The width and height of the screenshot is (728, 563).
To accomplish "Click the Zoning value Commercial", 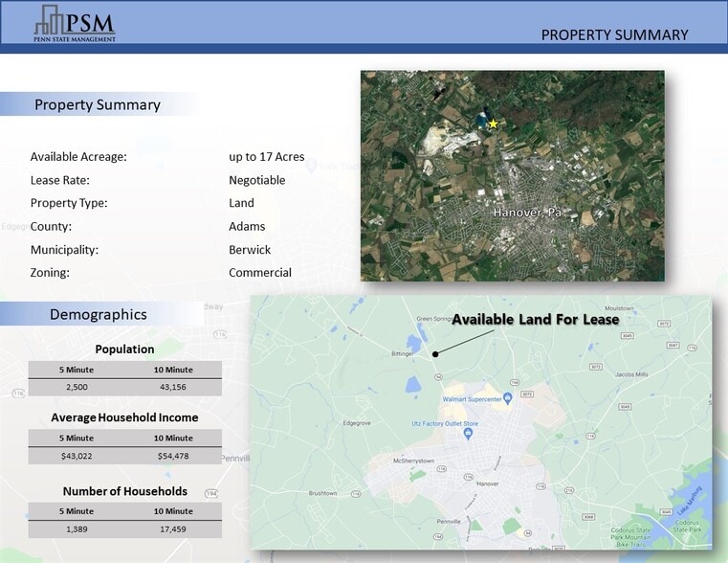I will click(259, 273).
